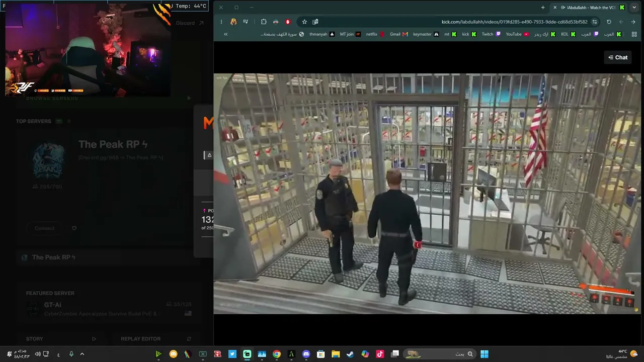Open the browser three-dot menu

pos(221,22)
